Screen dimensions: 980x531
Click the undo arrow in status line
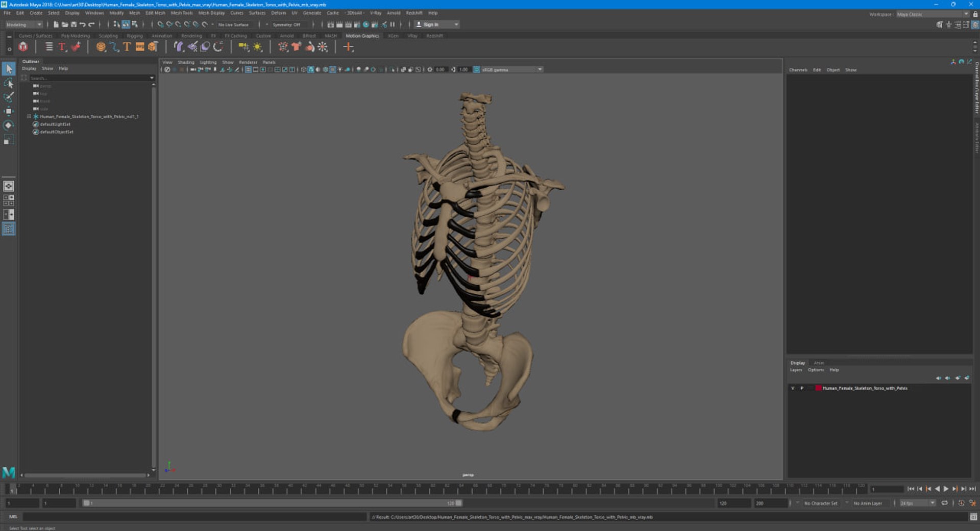pyautogui.click(x=83, y=24)
